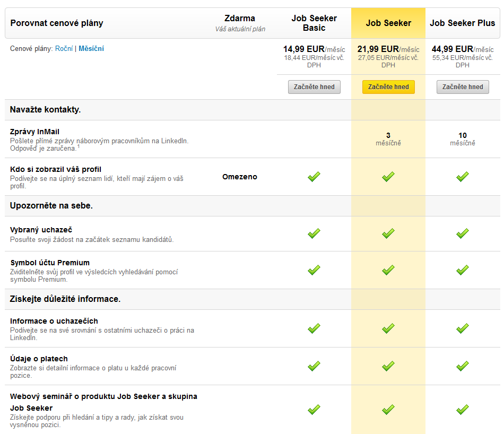Screen dimensions: 504x434
Task: Click Basic checkmark in Vybraný uchazeč row
Action: 314,233
